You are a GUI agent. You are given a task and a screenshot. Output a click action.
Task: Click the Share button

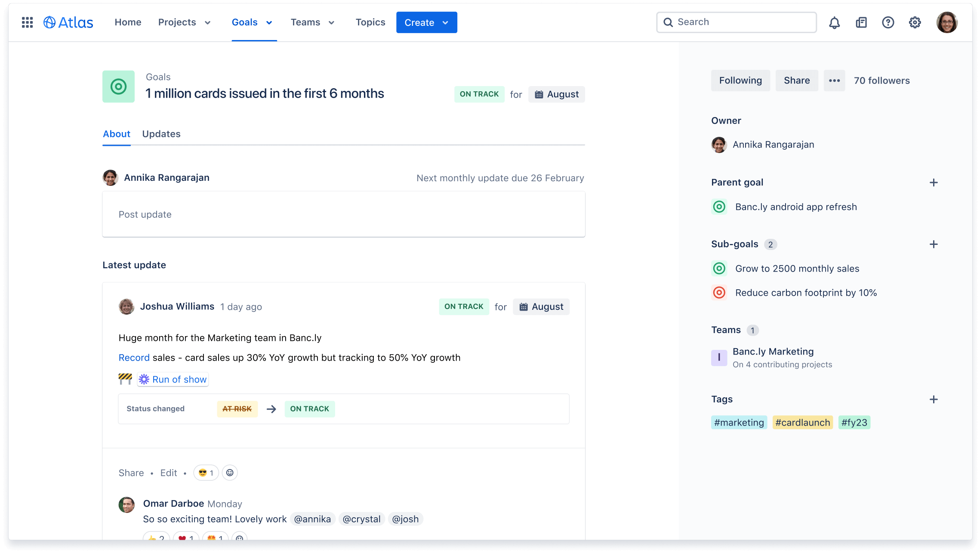[x=796, y=80]
